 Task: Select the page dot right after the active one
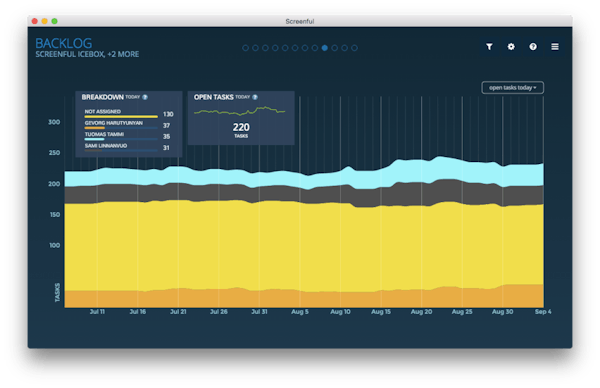[335, 48]
